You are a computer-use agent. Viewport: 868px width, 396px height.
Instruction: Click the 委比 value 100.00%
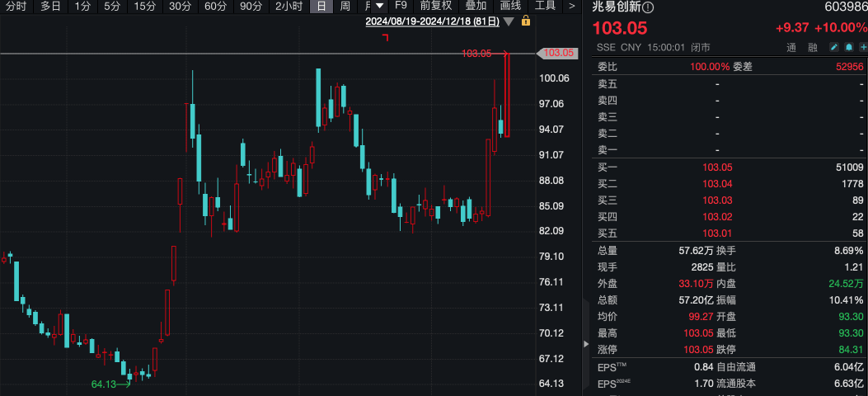(710, 67)
